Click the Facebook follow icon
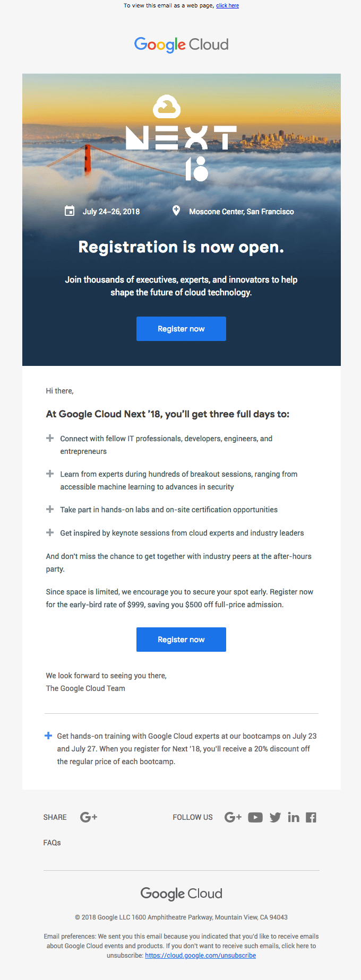This screenshot has width=361, height=980. pyautogui.click(x=311, y=817)
